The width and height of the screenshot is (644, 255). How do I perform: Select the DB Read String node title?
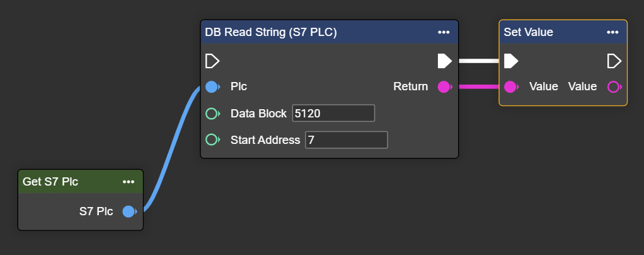[x=271, y=32]
